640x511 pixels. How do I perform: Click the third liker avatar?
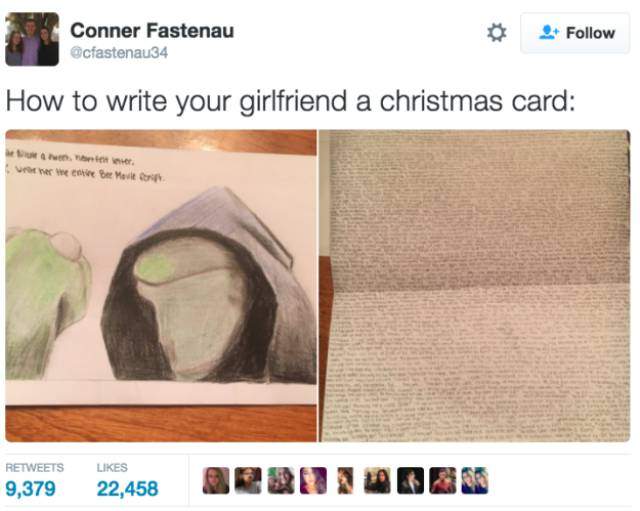click(281, 480)
